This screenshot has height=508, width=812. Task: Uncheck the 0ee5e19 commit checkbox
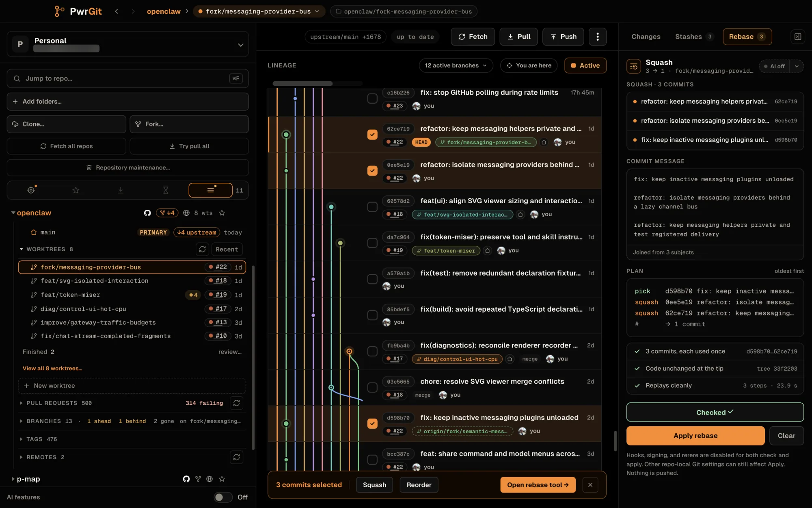tap(372, 171)
